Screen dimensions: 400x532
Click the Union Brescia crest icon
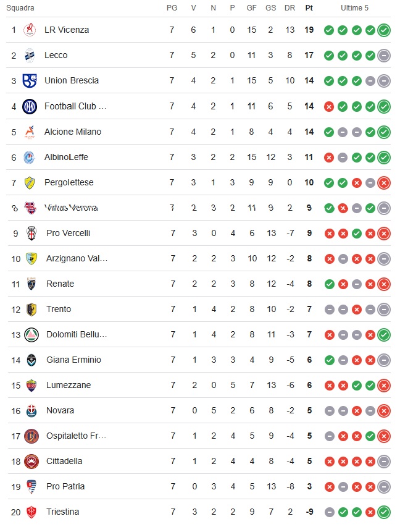click(30, 81)
